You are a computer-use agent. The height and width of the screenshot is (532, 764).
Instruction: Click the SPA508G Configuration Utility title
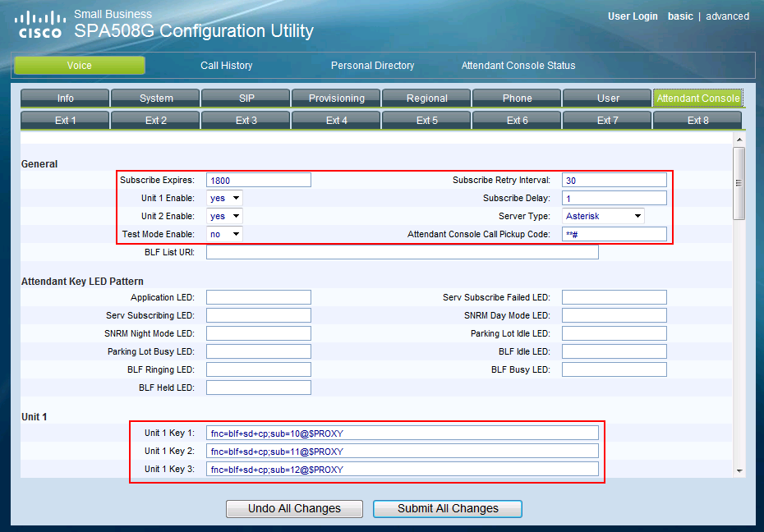click(x=194, y=30)
